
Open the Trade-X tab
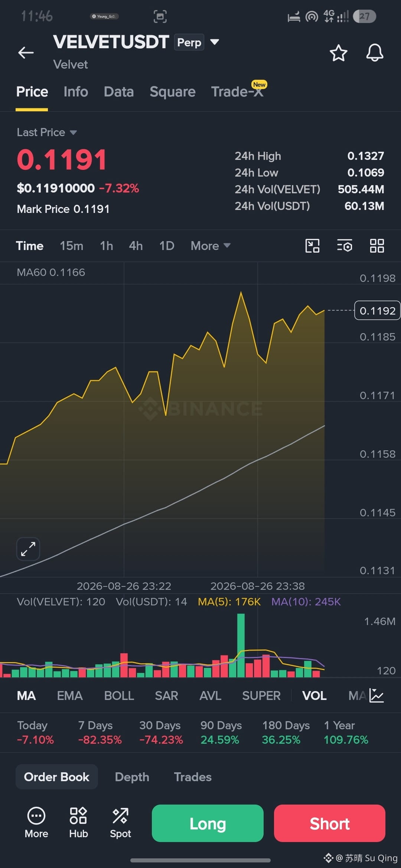(238, 92)
